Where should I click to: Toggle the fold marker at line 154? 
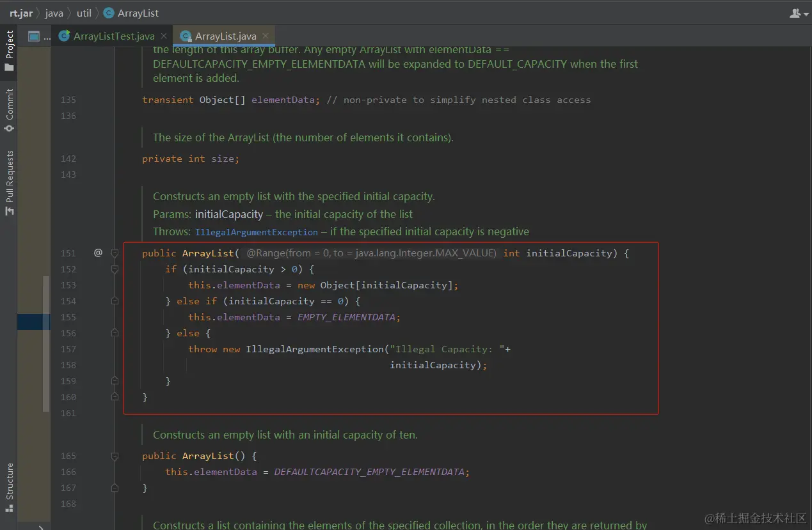(x=115, y=301)
